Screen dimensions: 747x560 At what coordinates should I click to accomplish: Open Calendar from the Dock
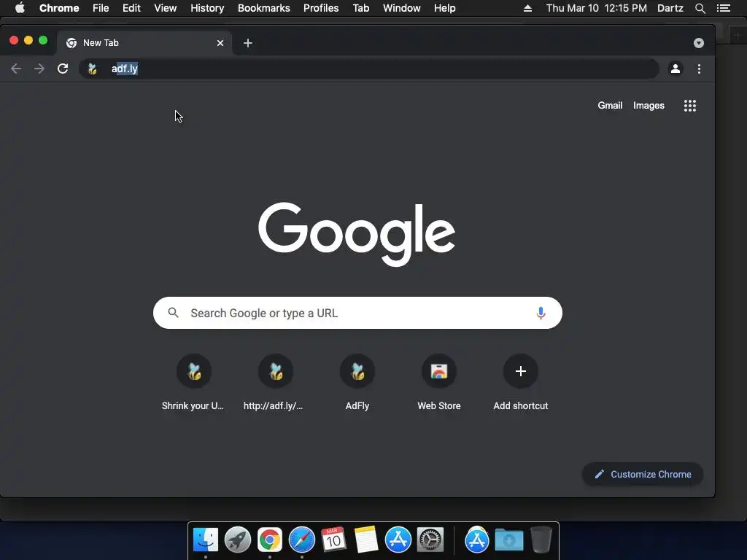tap(333, 540)
